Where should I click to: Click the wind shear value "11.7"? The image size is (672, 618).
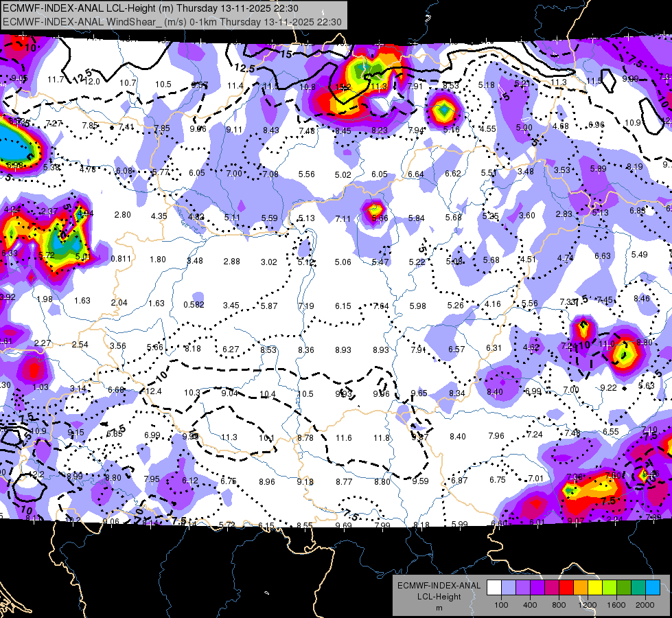coord(56,80)
